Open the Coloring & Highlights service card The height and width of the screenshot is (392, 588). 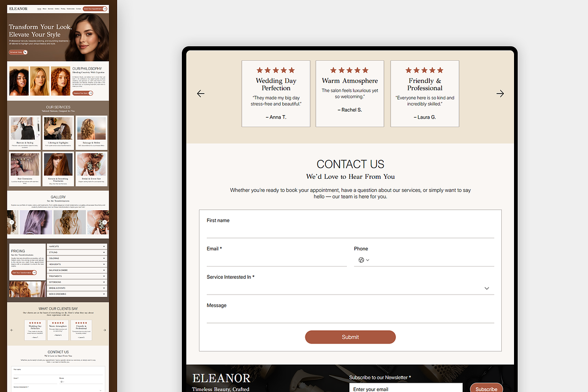(58, 133)
